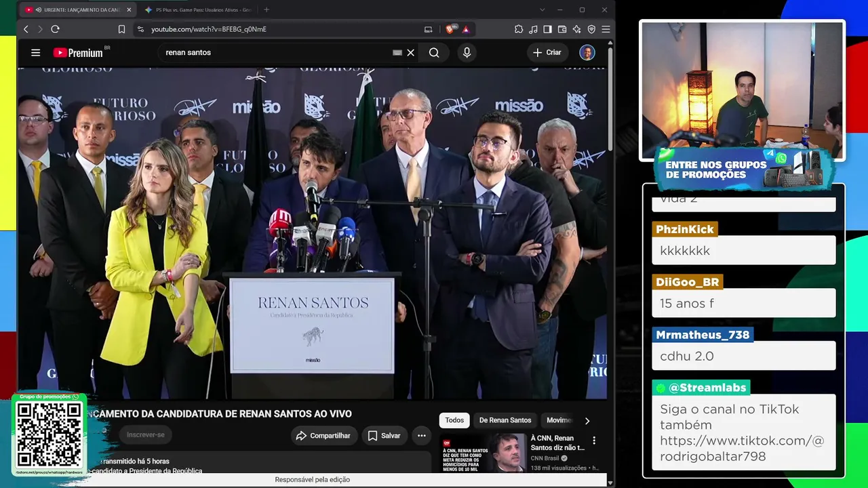Click the 'transmitido há 5 horas' description text
The image size is (868, 488).
point(135,462)
